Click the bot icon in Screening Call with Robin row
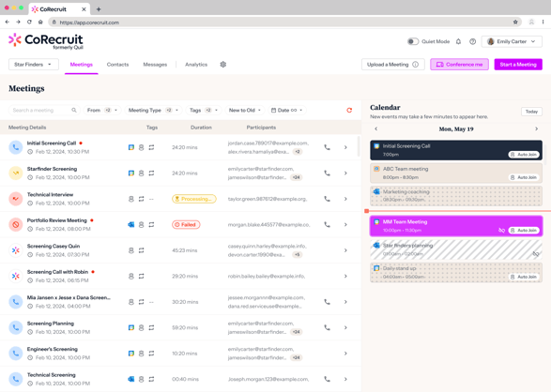The height and width of the screenshot is (392, 551). point(131,277)
